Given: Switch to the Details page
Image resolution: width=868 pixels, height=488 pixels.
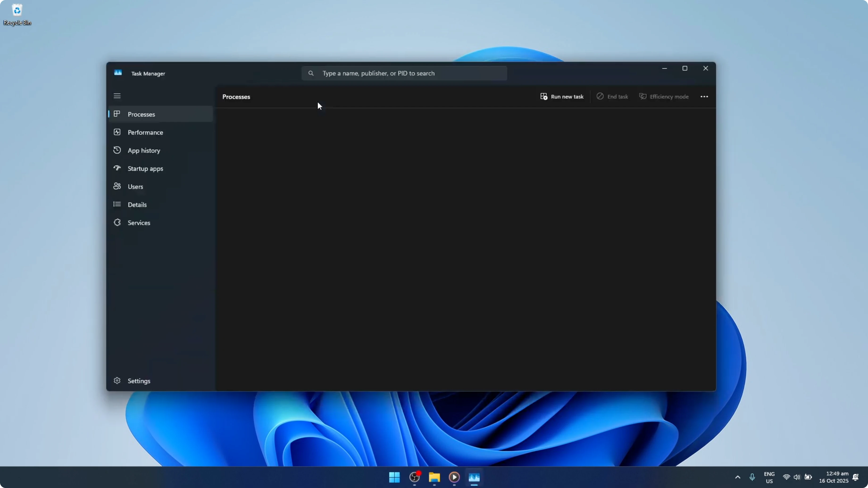Looking at the screenshot, I should 160,205.
